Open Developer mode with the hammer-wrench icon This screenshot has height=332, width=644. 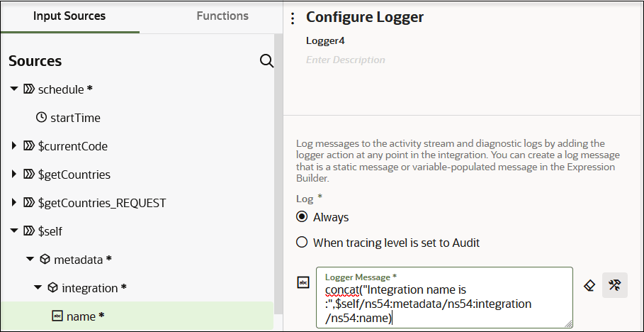coord(614,285)
